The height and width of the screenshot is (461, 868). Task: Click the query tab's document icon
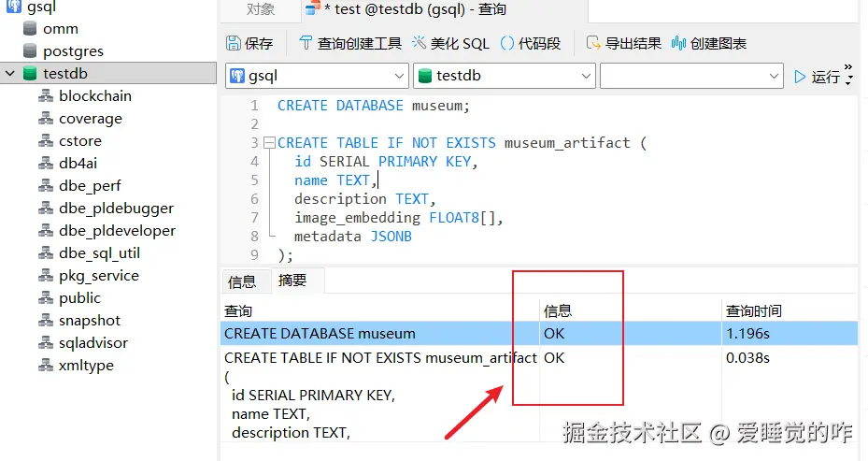click(x=313, y=8)
